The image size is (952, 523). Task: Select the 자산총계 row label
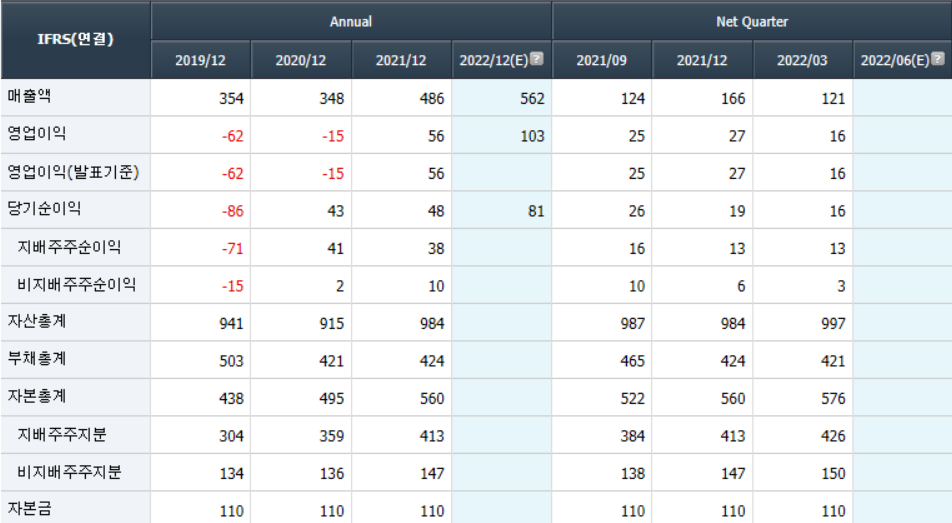click(x=36, y=321)
